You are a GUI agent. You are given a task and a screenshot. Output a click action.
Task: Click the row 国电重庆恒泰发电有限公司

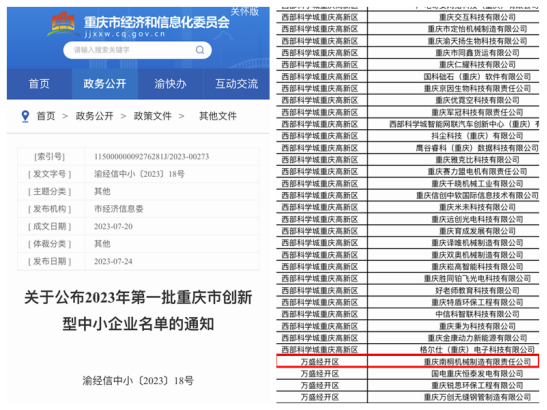coord(407,374)
